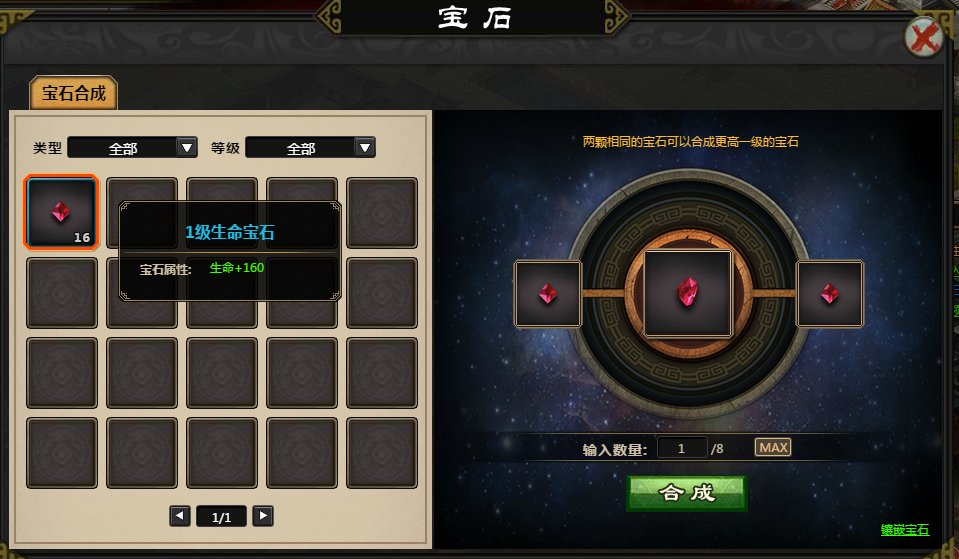Go to next inventory page arrow

pyautogui.click(x=263, y=516)
